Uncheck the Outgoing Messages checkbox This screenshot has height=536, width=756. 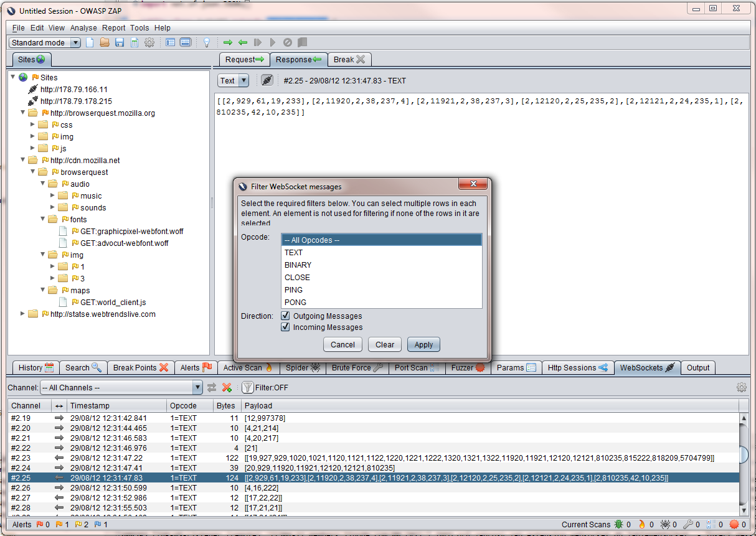(x=285, y=316)
